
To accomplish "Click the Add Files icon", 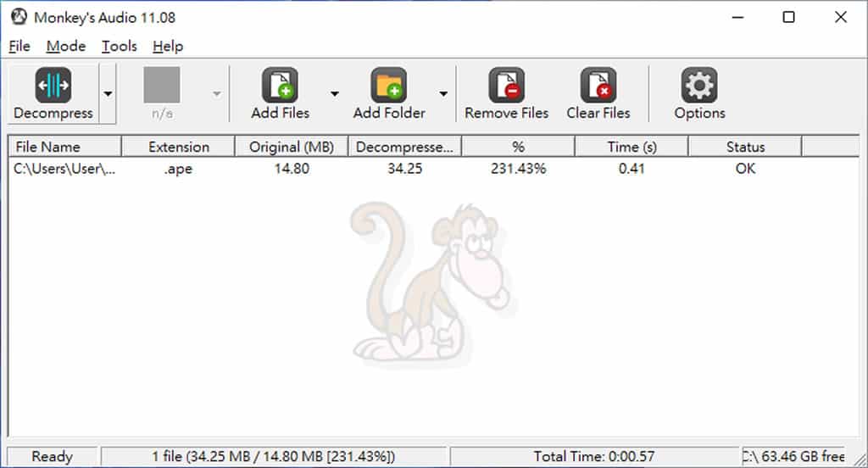I will [x=280, y=86].
